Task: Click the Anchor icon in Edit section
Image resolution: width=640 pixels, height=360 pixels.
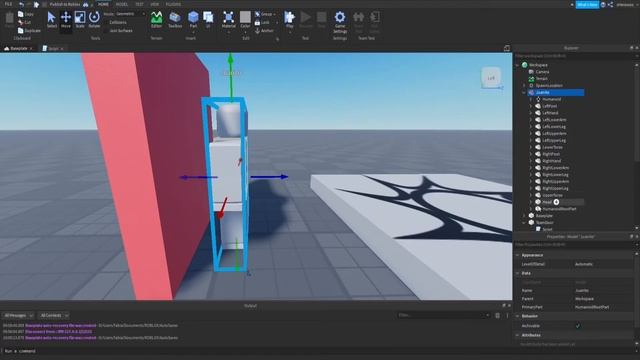Action: pos(258,31)
